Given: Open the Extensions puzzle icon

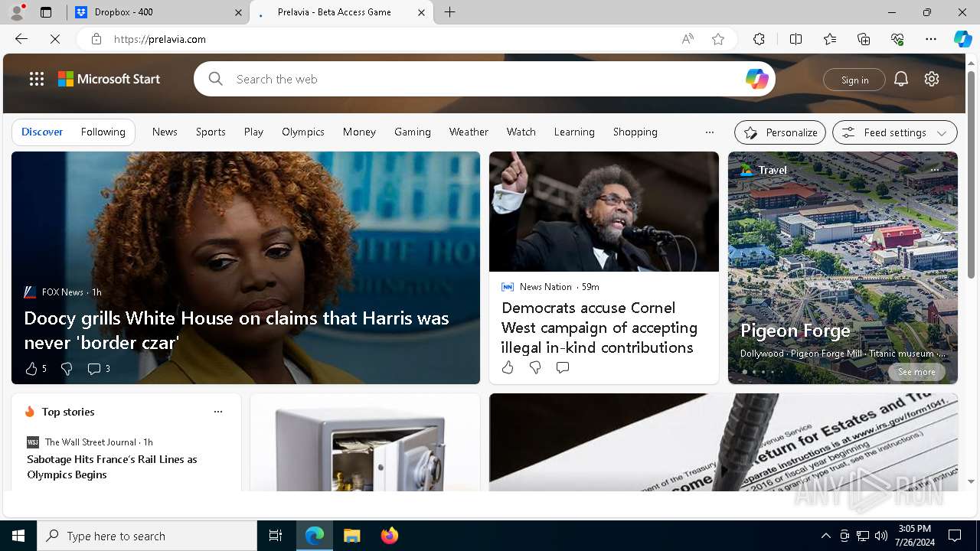Looking at the screenshot, I should [x=759, y=39].
